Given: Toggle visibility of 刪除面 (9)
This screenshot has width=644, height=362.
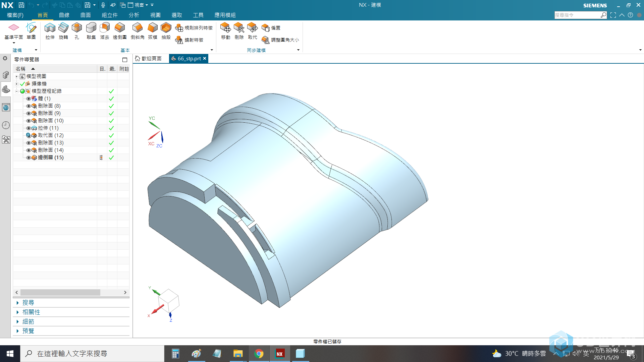Looking at the screenshot, I should (x=29, y=113).
